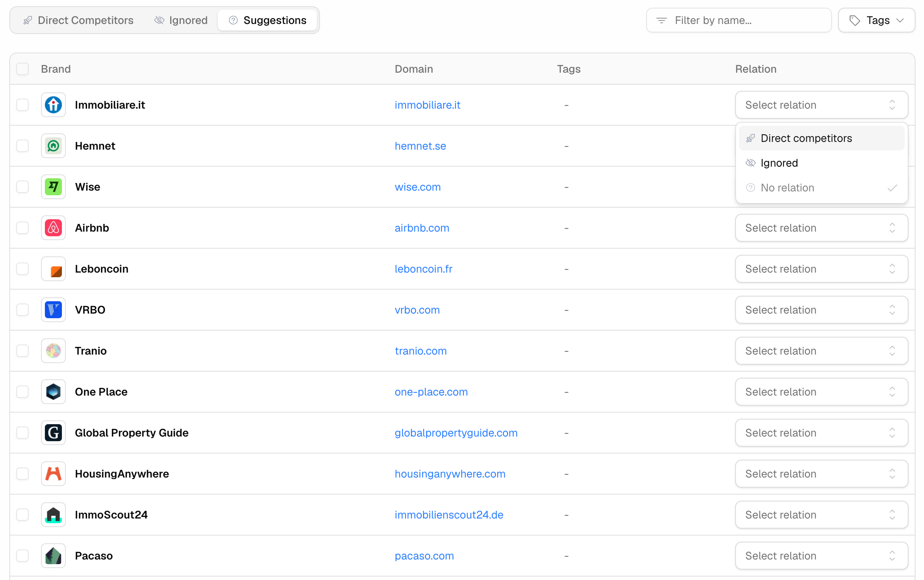Image resolution: width=924 pixels, height=580 pixels.
Task: Tick the ImmoScout24 row checkbox
Action: pos(22,515)
